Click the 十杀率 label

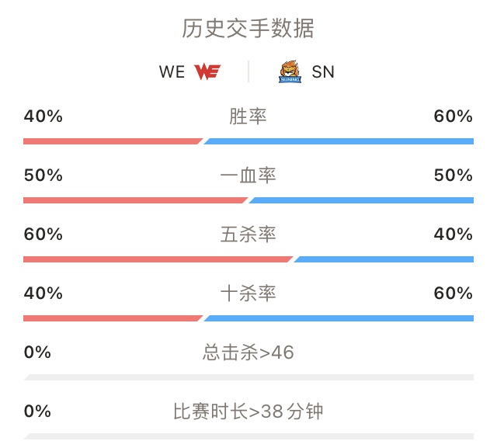coord(248,293)
